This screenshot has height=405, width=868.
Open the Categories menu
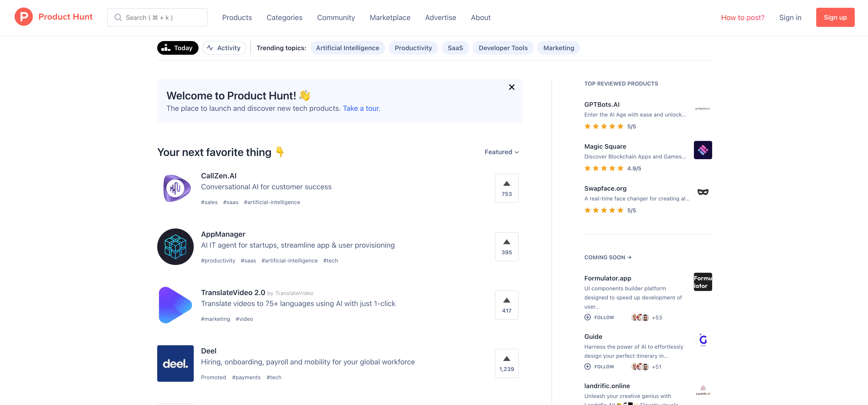[284, 17]
